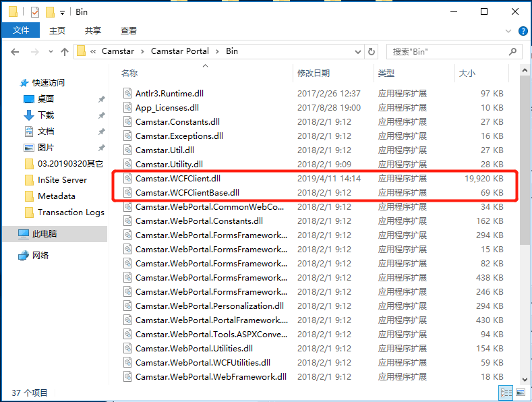Open the 文件 menu tab
This screenshot has height=402, width=532.
[20, 31]
